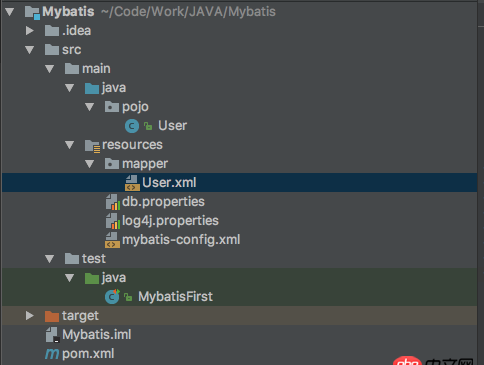The width and height of the screenshot is (484, 365).
Task: Click the User.xml file icon
Action: pyautogui.click(x=132, y=183)
